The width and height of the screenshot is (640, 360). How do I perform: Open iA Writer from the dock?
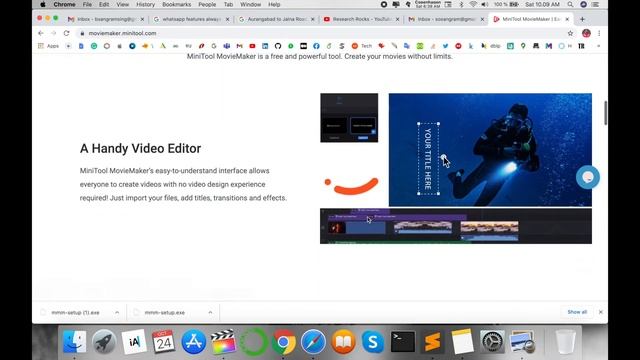point(134,342)
